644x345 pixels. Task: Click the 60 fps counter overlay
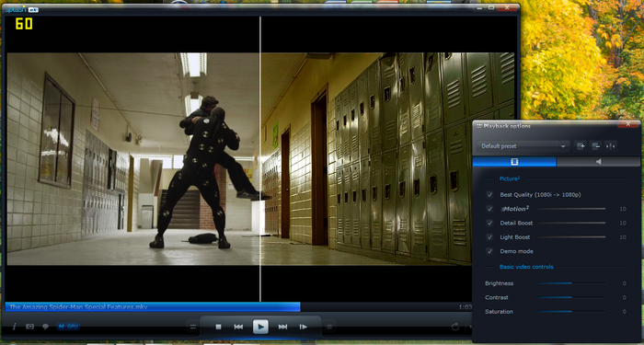point(24,24)
